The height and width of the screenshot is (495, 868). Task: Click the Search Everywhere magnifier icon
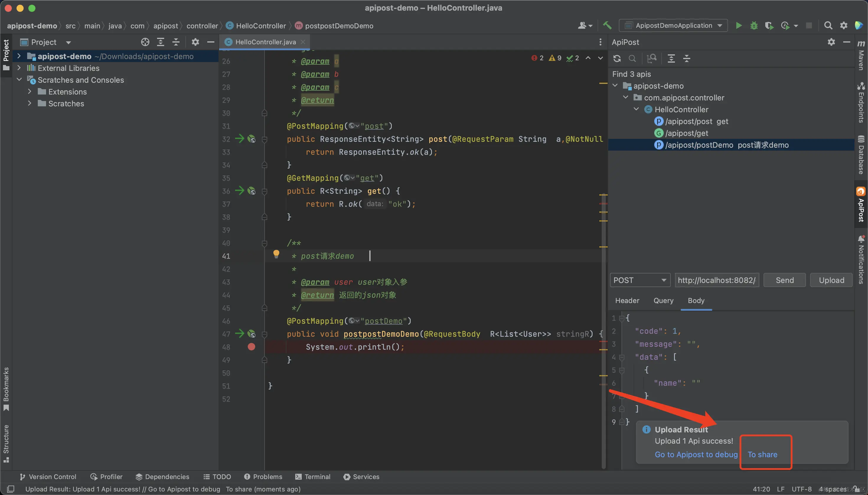point(828,25)
